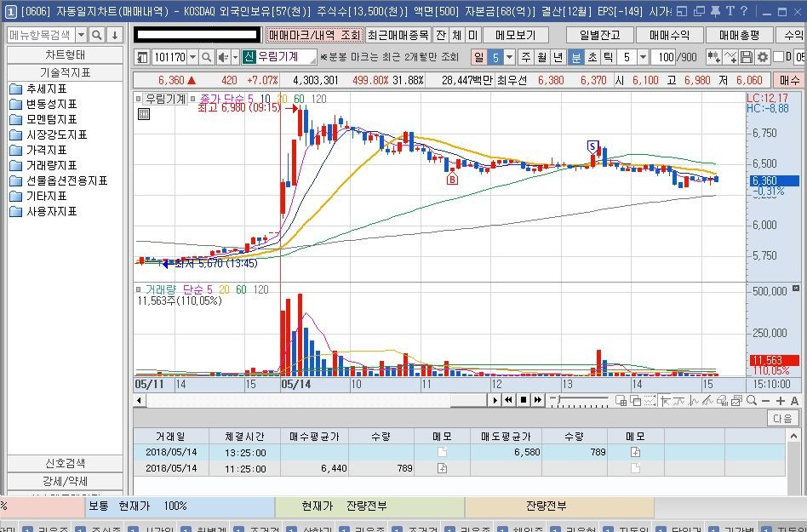Expand 거래량지표 folder

tap(43, 166)
